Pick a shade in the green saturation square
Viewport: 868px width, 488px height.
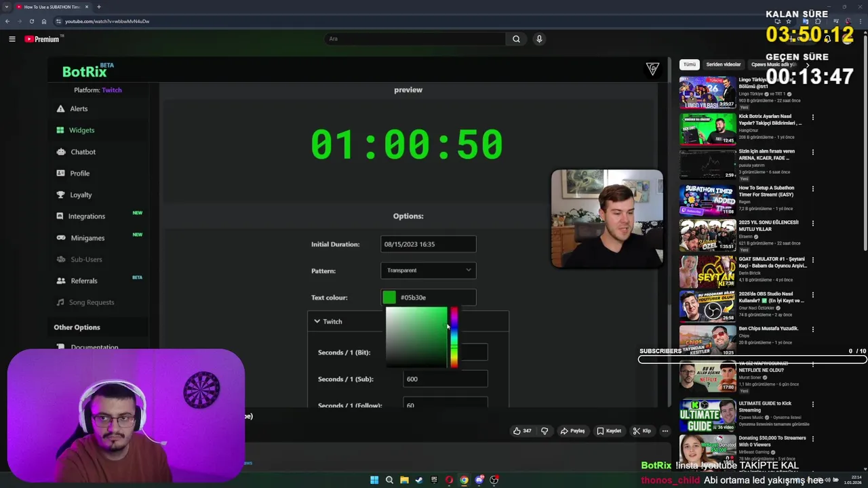pos(416,338)
